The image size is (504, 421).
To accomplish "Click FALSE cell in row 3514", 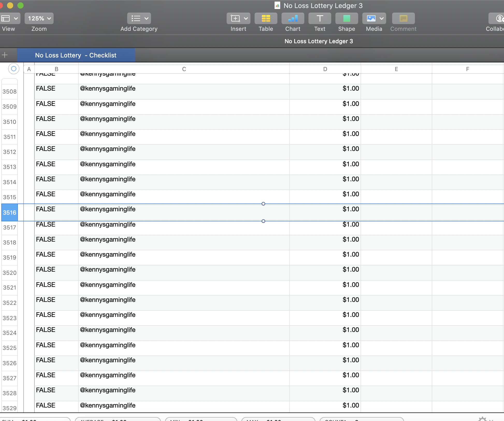I will [56, 182].
